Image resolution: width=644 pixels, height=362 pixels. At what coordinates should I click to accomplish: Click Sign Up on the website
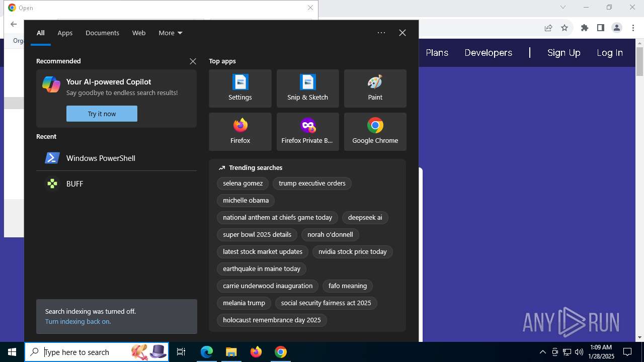point(563,53)
